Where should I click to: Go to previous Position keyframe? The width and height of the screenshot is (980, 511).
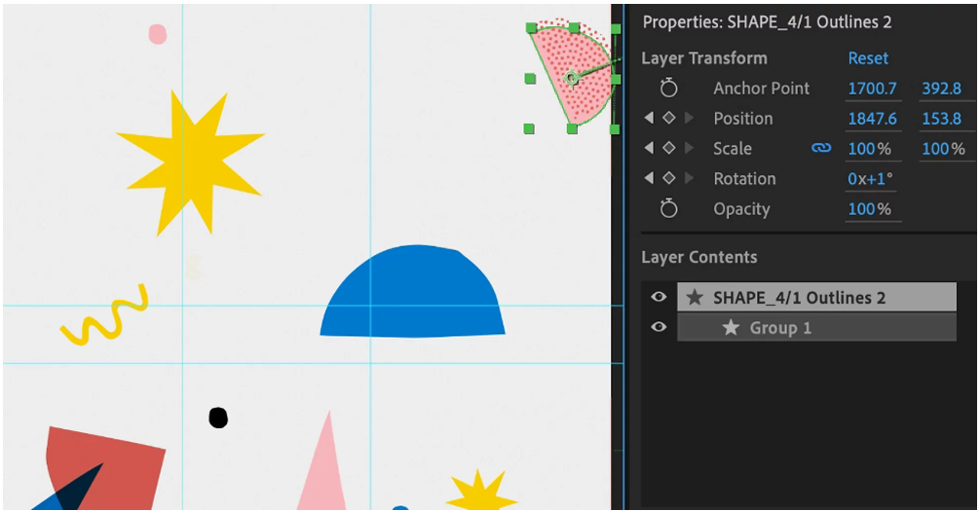649,119
